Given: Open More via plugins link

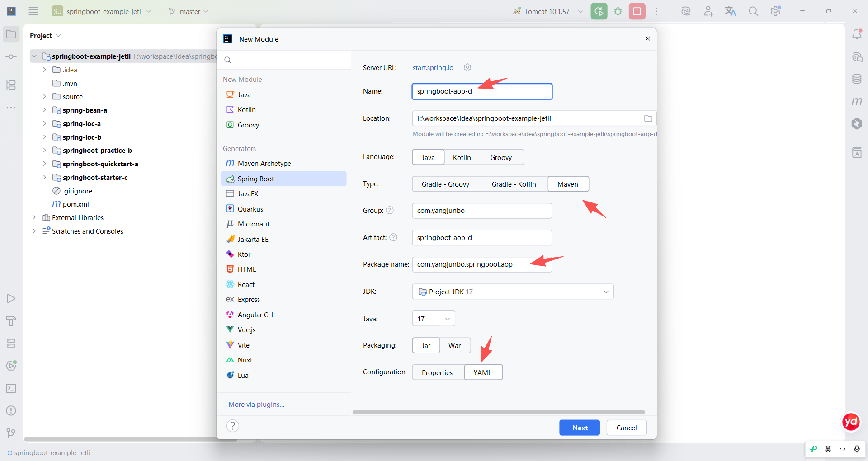Looking at the screenshot, I should [256, 405].
